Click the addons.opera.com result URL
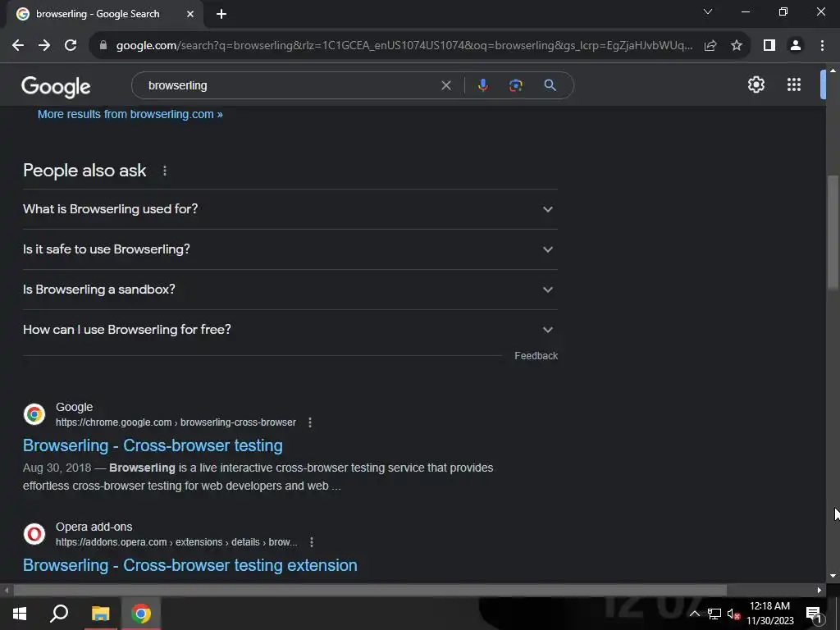This screenshot has width=840, height=630. [176, 542]
